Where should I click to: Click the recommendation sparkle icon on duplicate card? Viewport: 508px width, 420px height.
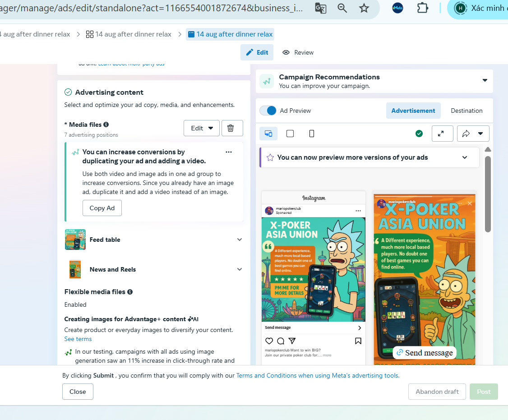click(x=75, y=152)
